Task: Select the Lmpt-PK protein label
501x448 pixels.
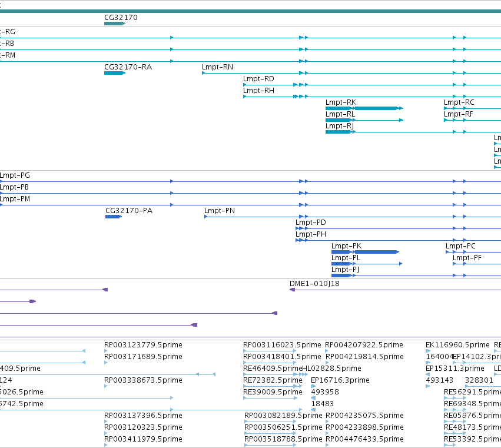Action: 346,246
